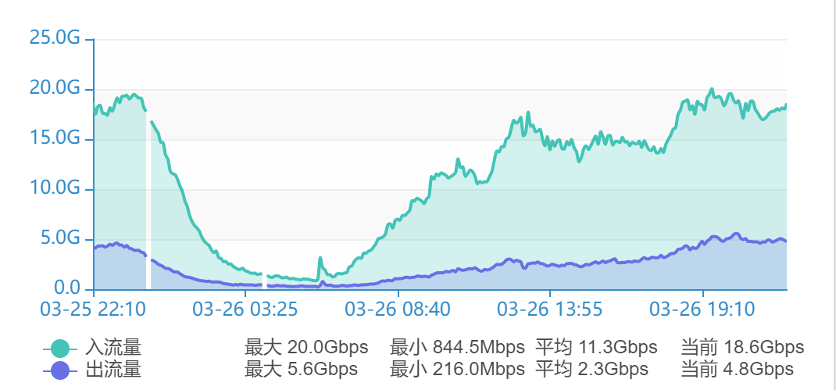Screen dimensions: 837x391
Task: Click the 平均 2.3Gbps outbound statistic
Action: [x=592, y=370]
